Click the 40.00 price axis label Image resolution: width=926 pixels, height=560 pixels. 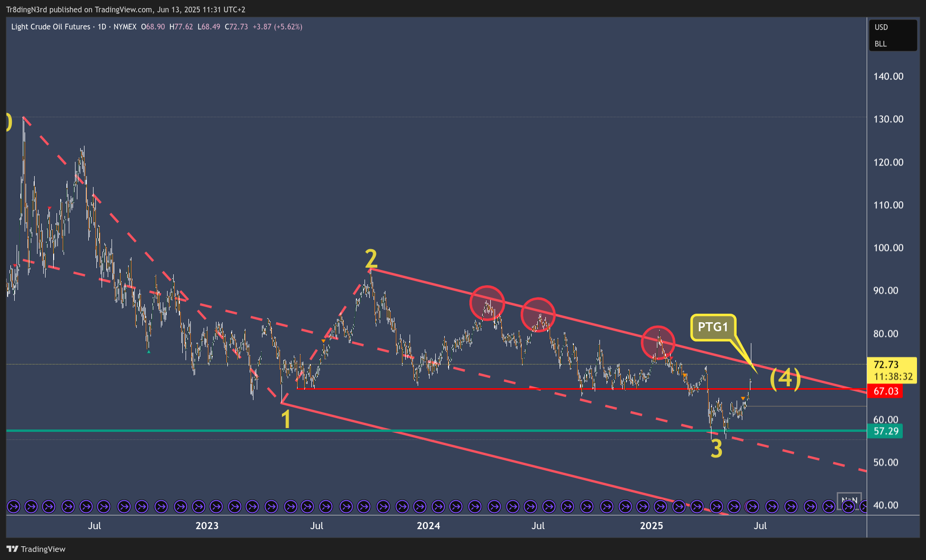point(886,505)
